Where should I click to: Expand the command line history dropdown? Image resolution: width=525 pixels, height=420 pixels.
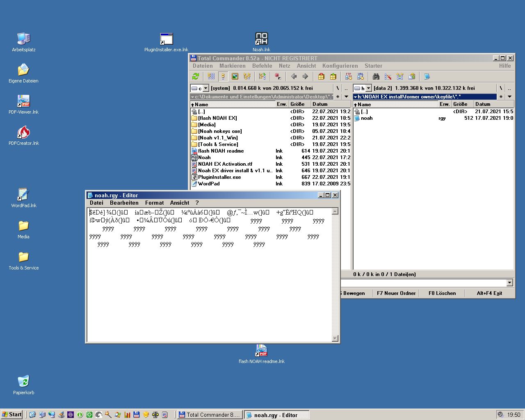510,283
